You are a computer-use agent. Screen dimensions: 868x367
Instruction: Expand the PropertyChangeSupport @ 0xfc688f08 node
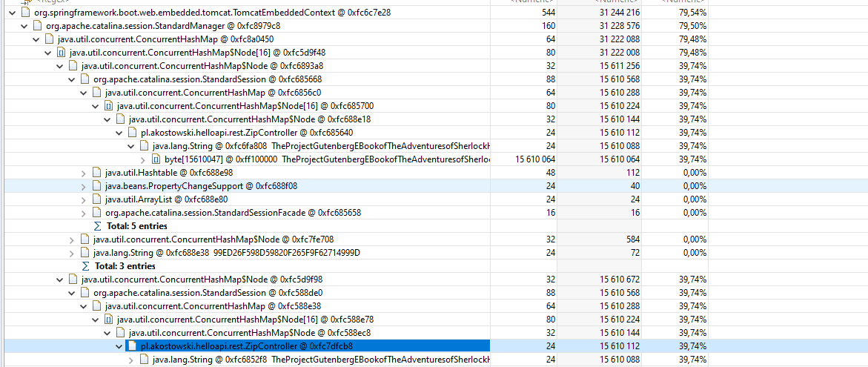[x=84, y=186]
